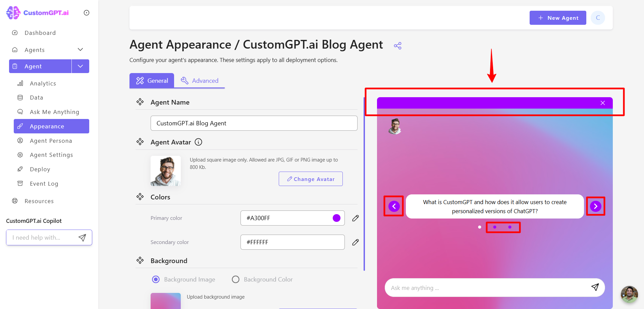The height and width of the screenshot is (309, 644).
Task: Click the Advanced tab wrench icon
Action: tap(184, 80)
